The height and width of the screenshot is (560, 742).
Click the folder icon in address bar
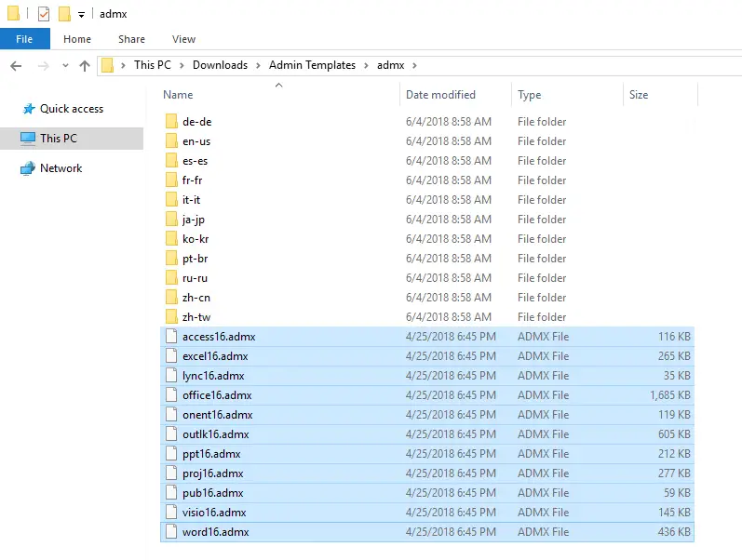point(108,65)
